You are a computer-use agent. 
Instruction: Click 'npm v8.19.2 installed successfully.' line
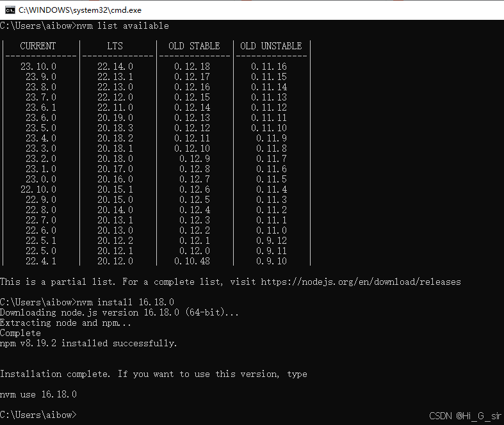pyautogui.click(x=88, y=344)
